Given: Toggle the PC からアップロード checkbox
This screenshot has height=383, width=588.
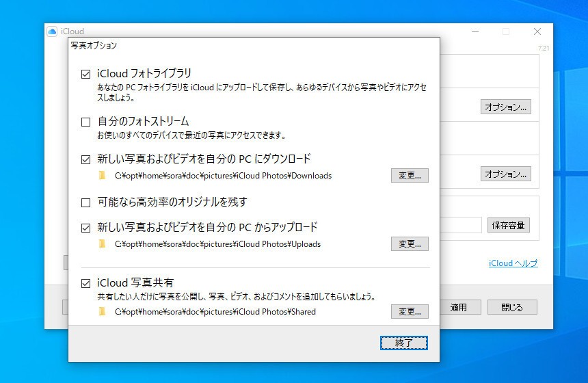Looking at the screenshot, I should [x=86, y=228].
